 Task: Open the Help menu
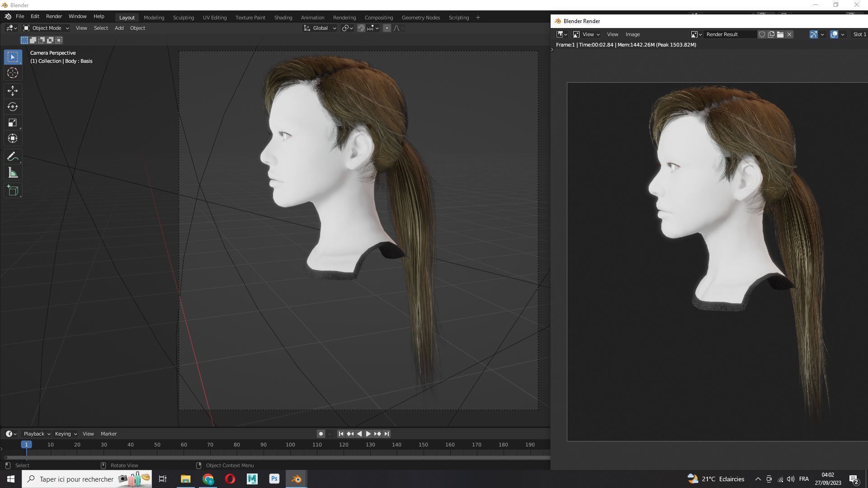tap(99, 16)
